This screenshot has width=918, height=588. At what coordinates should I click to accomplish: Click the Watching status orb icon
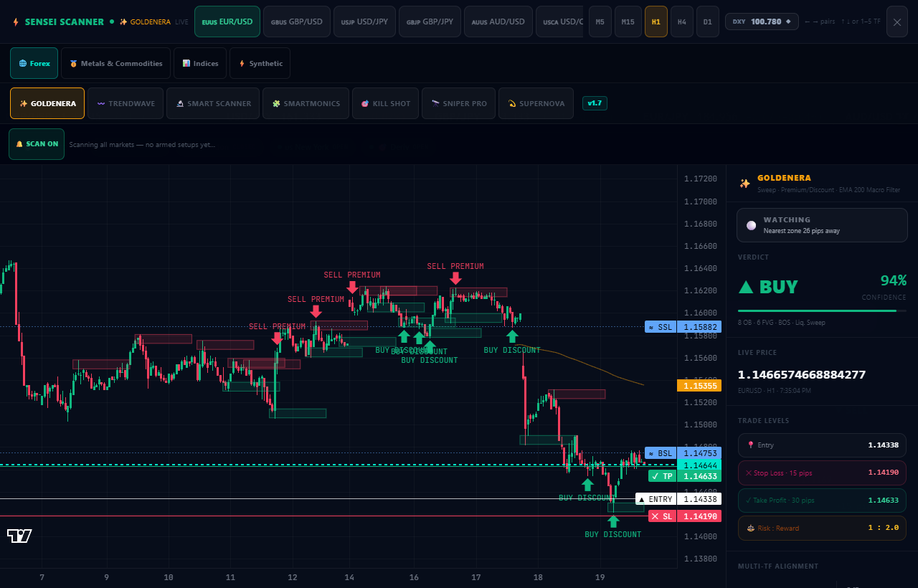751,225
